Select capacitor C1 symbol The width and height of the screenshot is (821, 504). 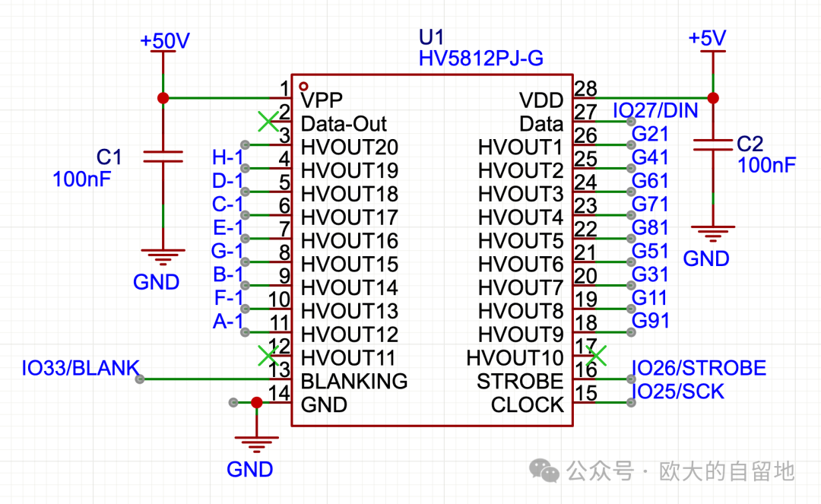tap(163, 157)
